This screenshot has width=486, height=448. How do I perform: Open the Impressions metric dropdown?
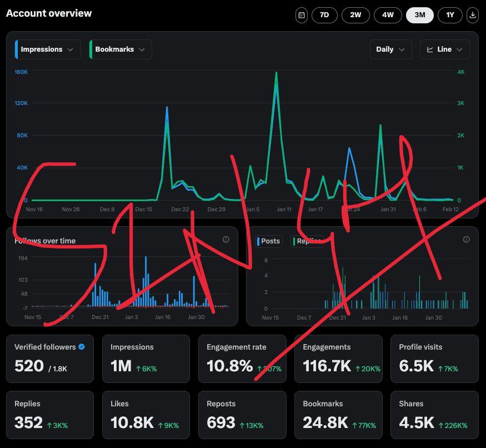point(48,49)
